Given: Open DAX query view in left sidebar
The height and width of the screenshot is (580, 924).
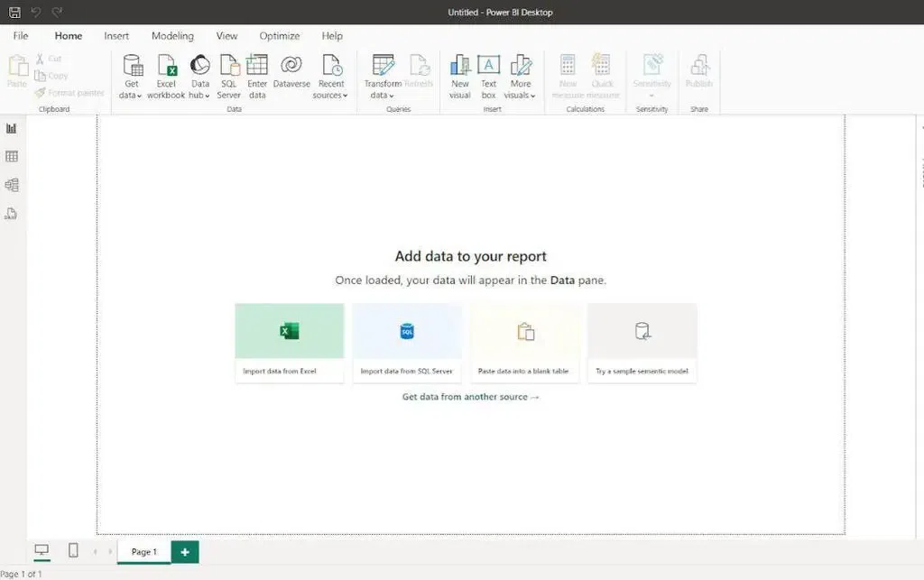Looking at the screenshot, I should (11, 214).
